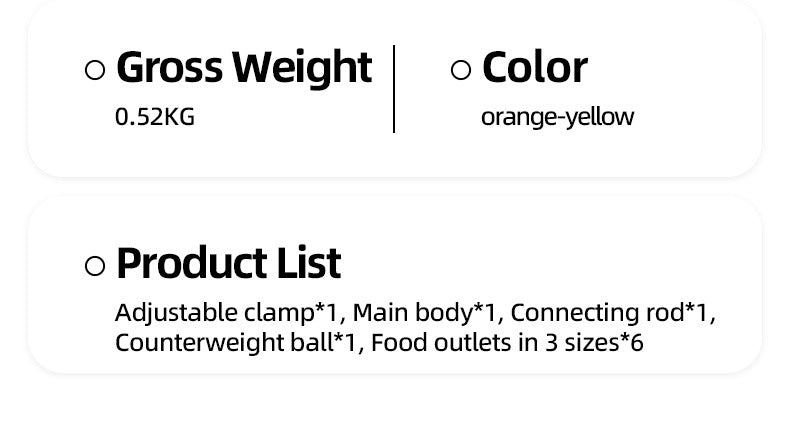The image size is (790, 424).
Task: Click the word Weight in the heading
Action: pyautogui.click(x=302, y=68)
